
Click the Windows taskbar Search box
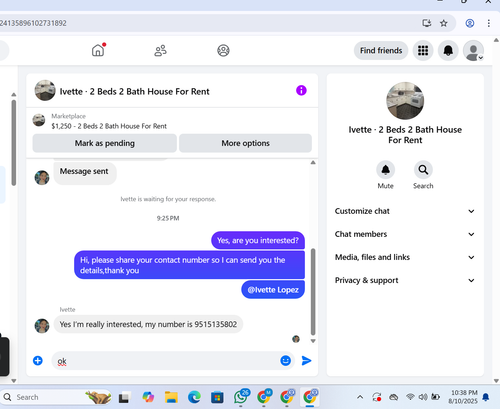tap(55, 397)
